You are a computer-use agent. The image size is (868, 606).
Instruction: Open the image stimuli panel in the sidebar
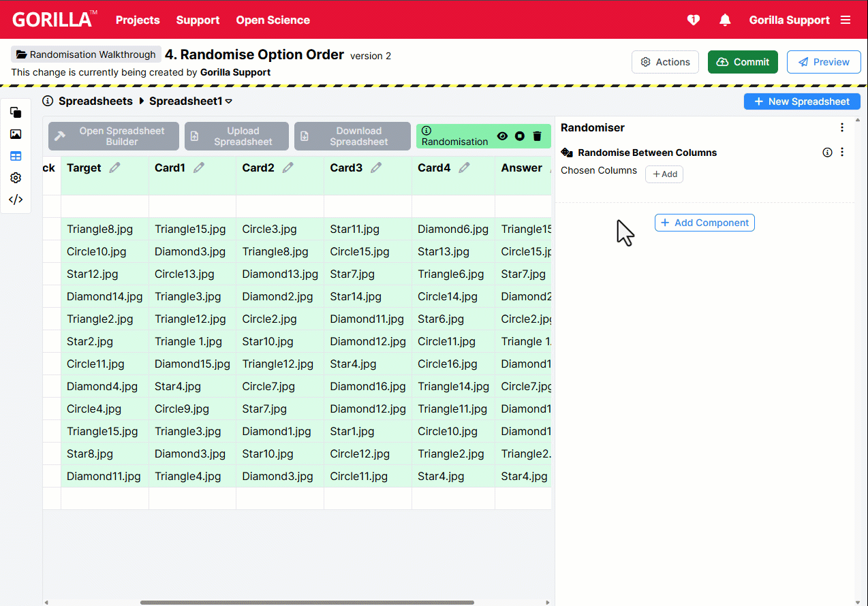(15, 134)
